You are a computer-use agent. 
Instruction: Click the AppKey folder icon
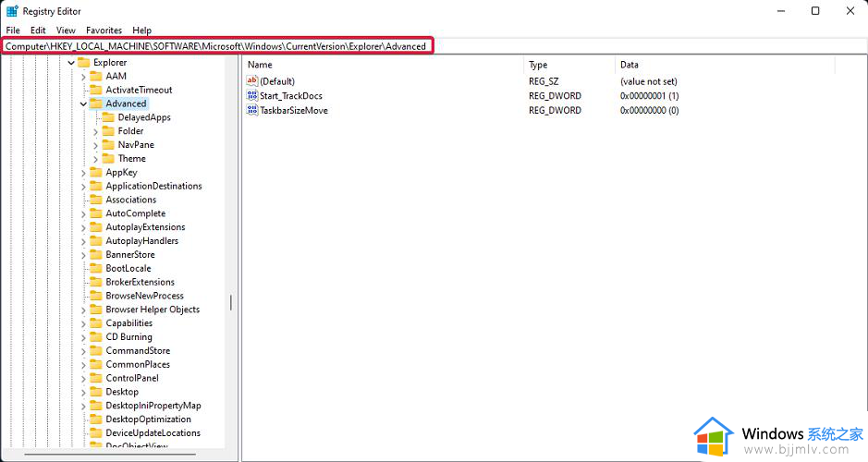pos(96,172)
